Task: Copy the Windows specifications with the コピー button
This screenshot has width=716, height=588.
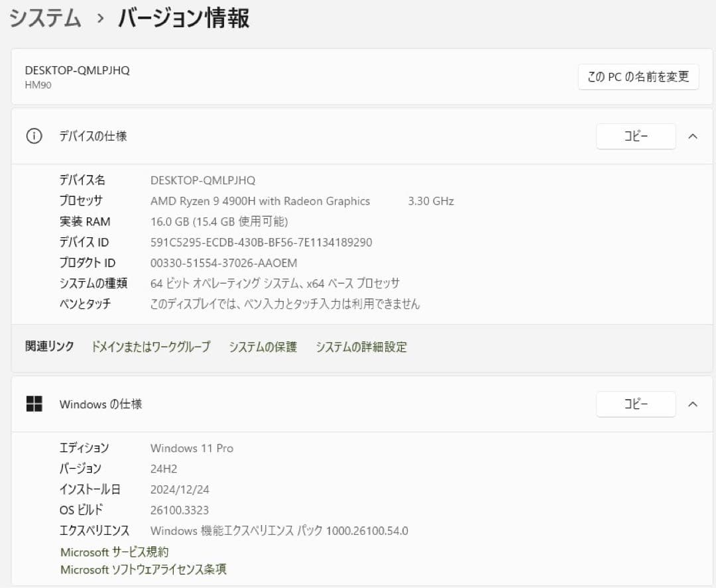Action: point(635,404)
